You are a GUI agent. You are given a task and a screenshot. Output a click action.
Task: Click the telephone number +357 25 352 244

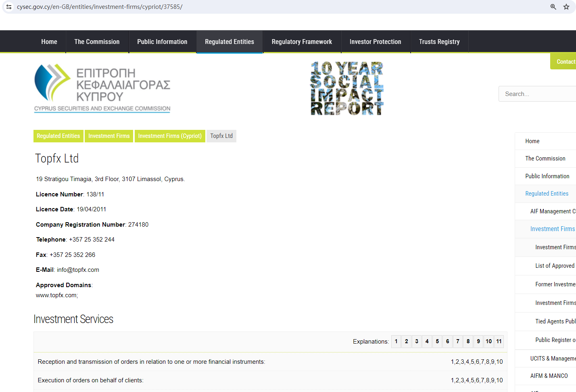click(x=92, y=240)
